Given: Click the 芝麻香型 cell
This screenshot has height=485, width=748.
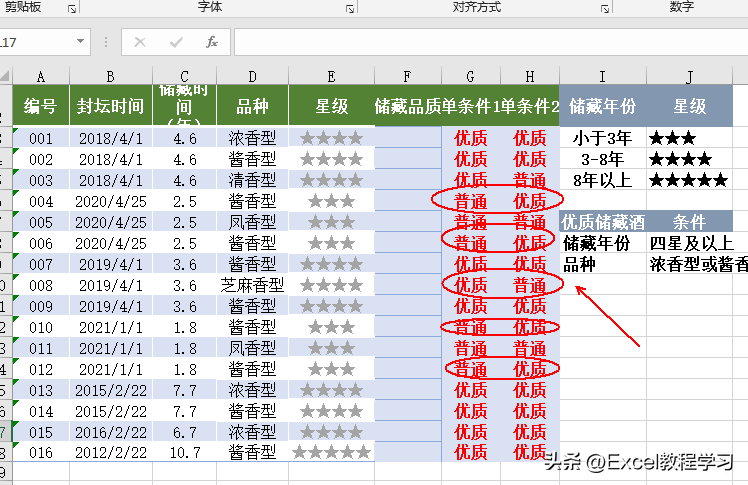Looking at the screenshot, I should point(252,285).
